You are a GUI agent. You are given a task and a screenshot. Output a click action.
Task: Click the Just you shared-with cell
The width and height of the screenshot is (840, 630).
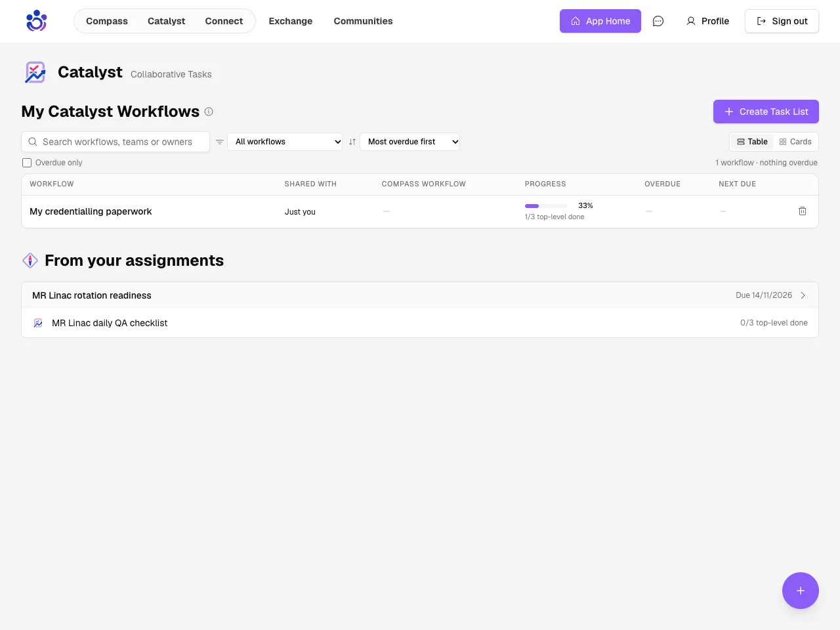(x=300, y=212)
